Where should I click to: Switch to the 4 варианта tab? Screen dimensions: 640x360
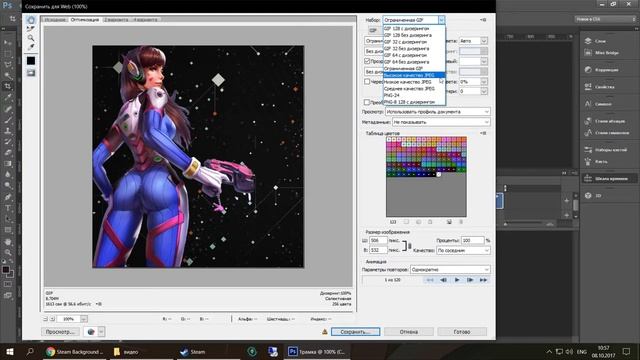click(145, 20)
